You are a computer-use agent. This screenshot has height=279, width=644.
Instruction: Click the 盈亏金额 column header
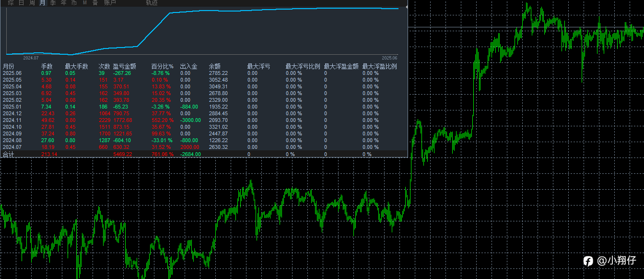click(125, 67)
